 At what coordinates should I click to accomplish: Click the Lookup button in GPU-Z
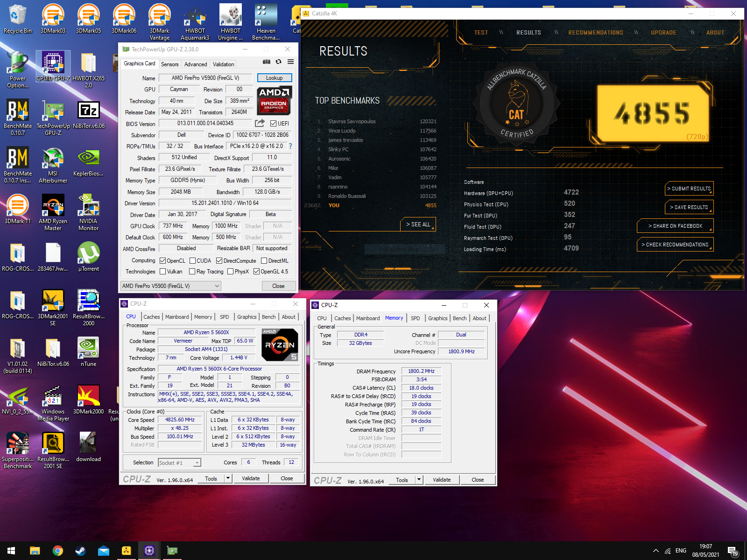(275, 78)
